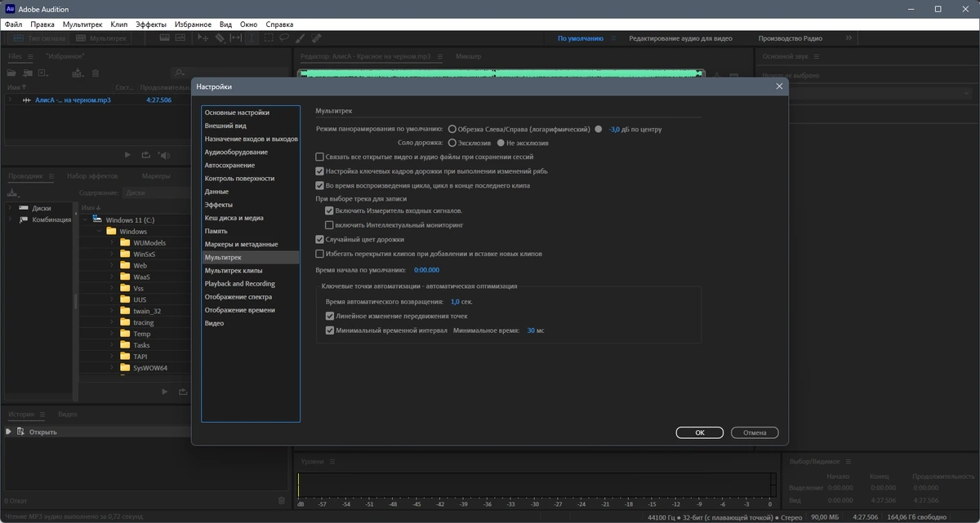980x523 pixels.
Task: Select the 'Не эксклюзив' solo radio button
Action: pyautogui.click(x=500, y=142)
